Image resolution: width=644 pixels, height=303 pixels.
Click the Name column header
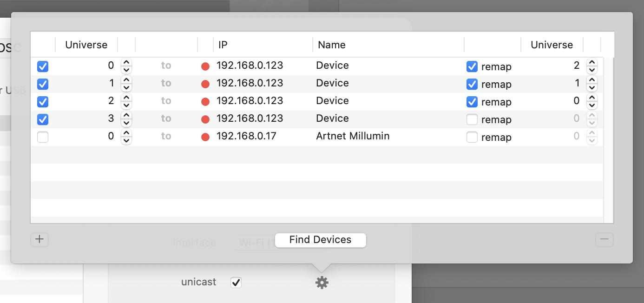click(x=388, y=45)
